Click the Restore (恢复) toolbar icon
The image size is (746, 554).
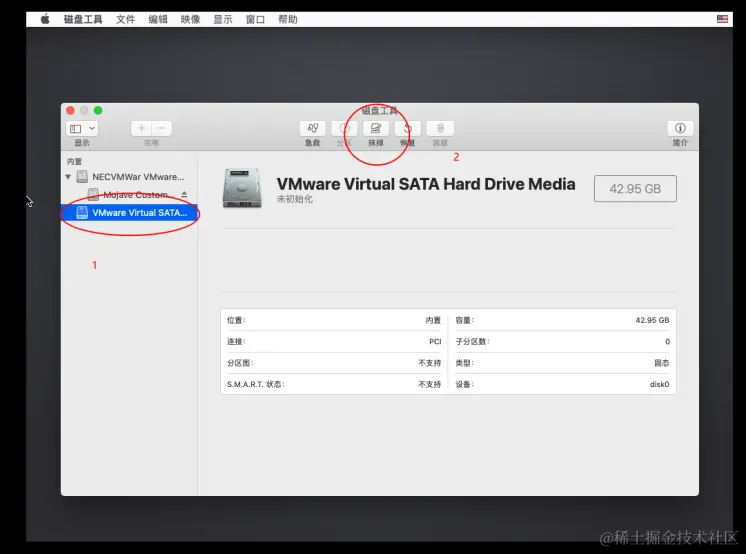tap(407, 128)
